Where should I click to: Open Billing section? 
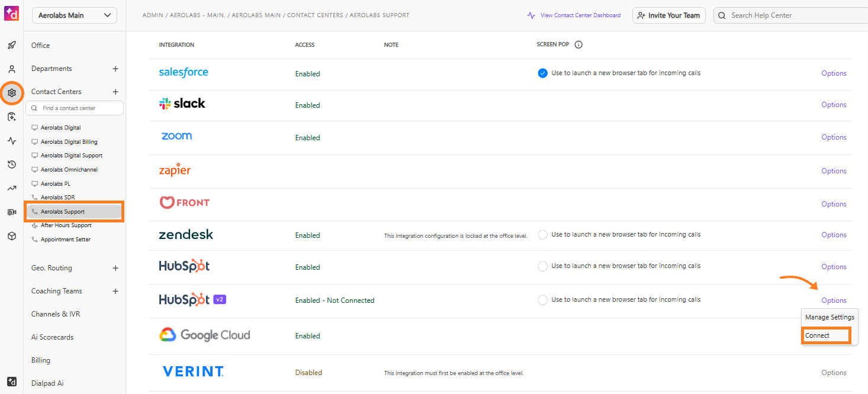tap(41, 360)
